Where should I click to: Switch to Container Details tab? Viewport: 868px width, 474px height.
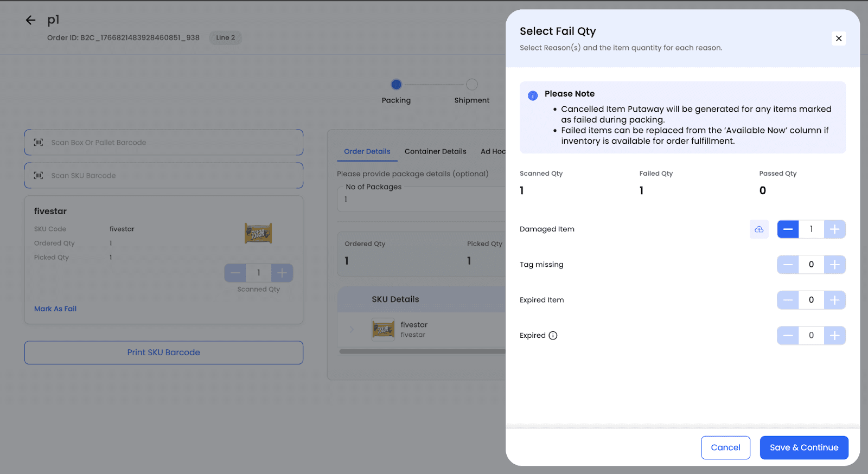435,151
